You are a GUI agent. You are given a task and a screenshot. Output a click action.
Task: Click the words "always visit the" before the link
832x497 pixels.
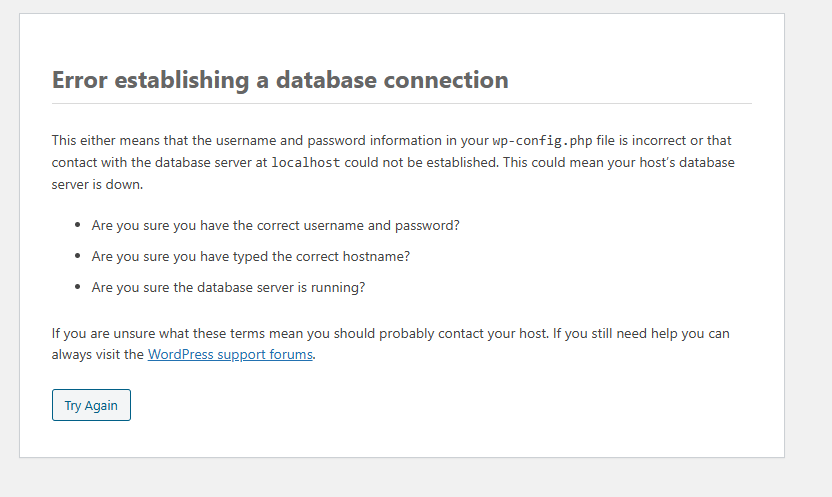98,354
